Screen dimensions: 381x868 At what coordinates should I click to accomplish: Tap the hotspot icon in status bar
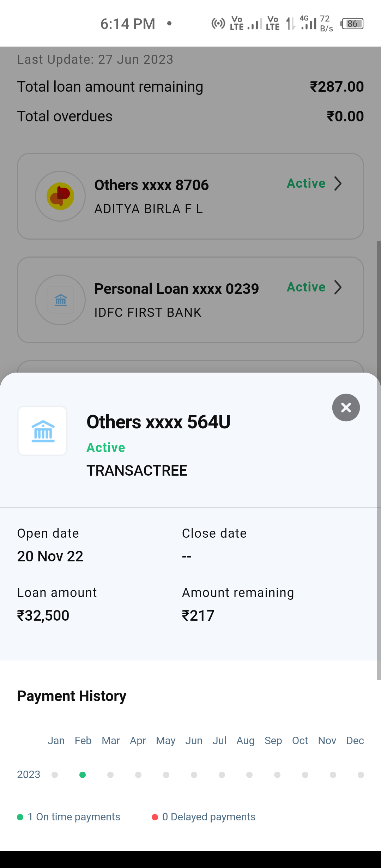(218, 24)
